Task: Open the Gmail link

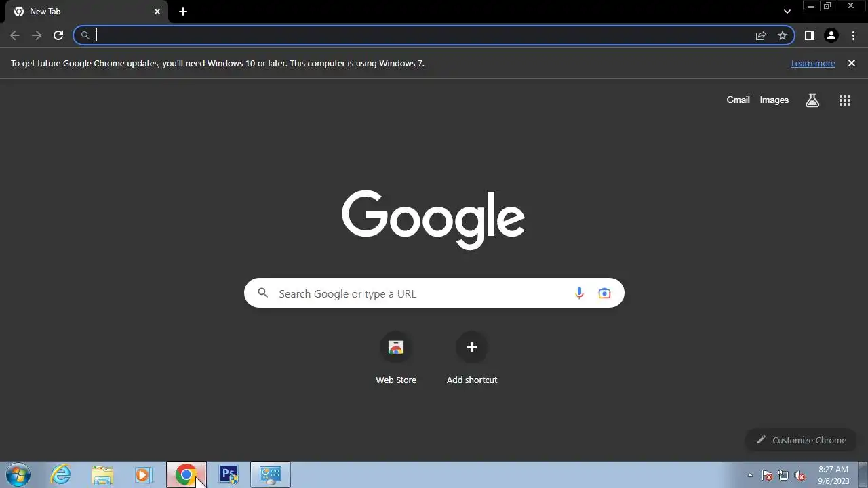Action: pos(738,100)
